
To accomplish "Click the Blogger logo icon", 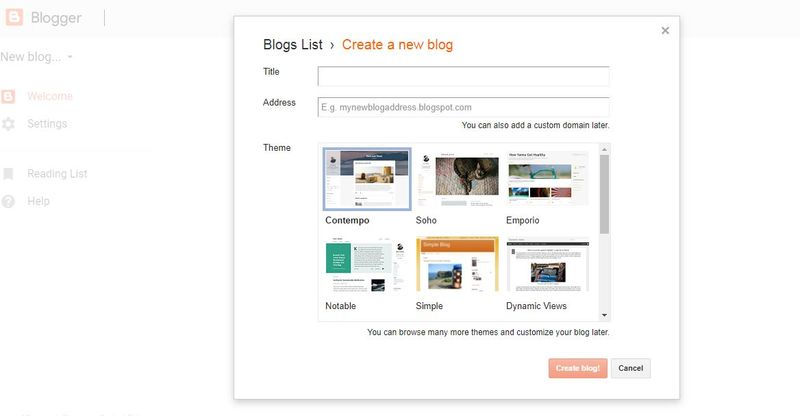I will pos(15,18).
